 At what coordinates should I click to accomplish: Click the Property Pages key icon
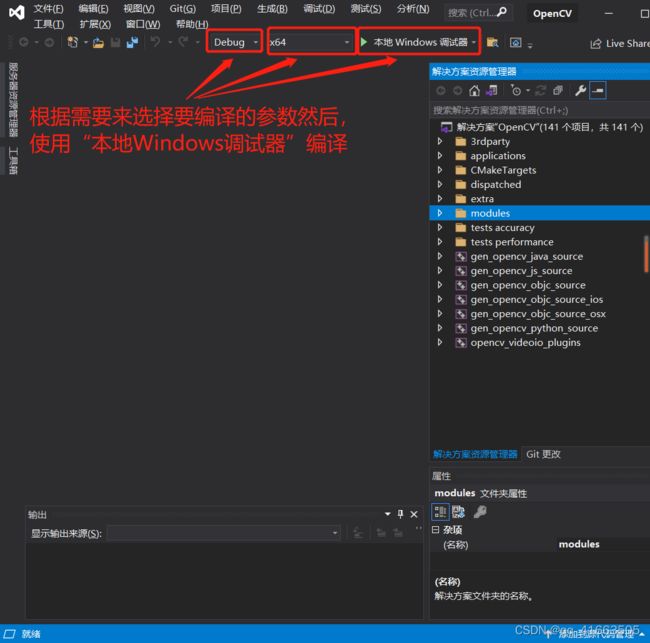480,512
